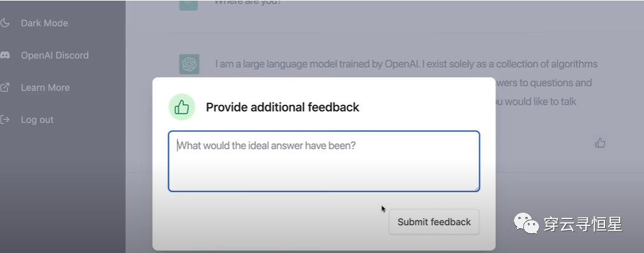
Task: Click the external-link icon beside Learn More
Action: click(5, 88)
